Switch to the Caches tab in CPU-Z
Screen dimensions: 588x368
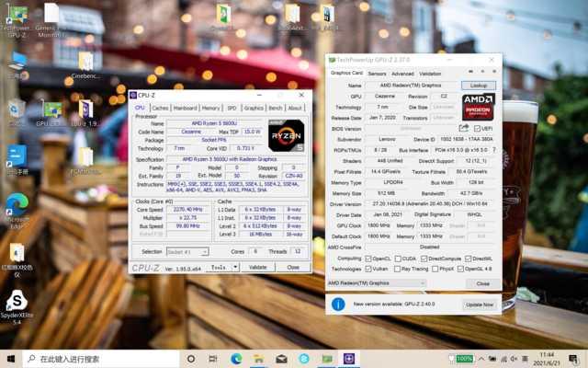click(160, 109)
